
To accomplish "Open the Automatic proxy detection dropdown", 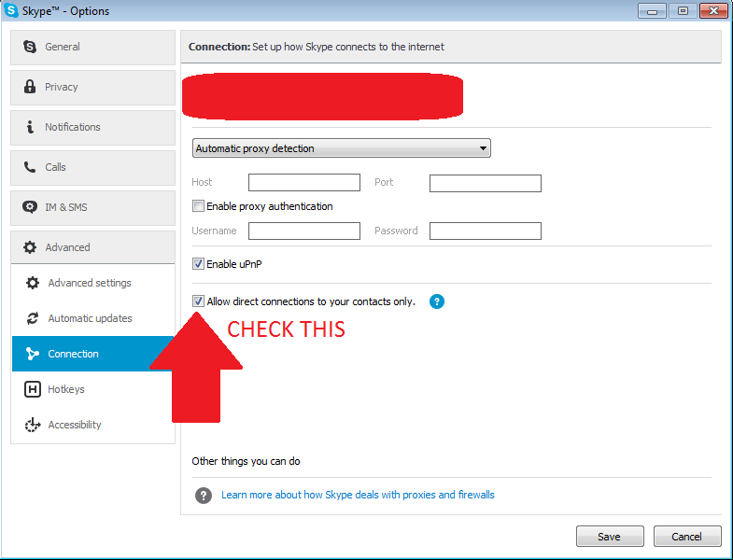I will click(x=341, y=148).
